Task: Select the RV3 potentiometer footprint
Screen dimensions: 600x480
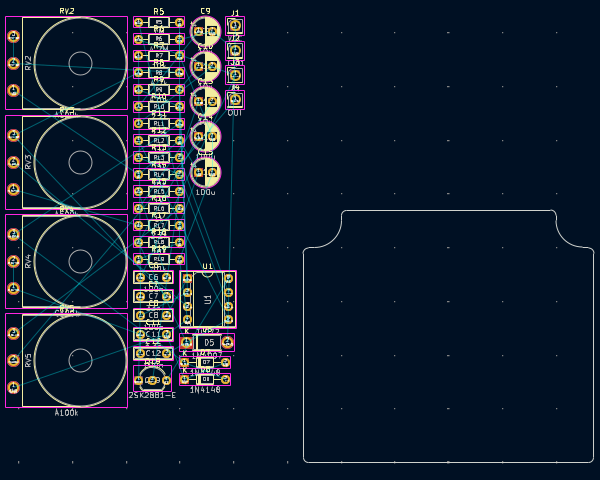Action: (80, 162)
